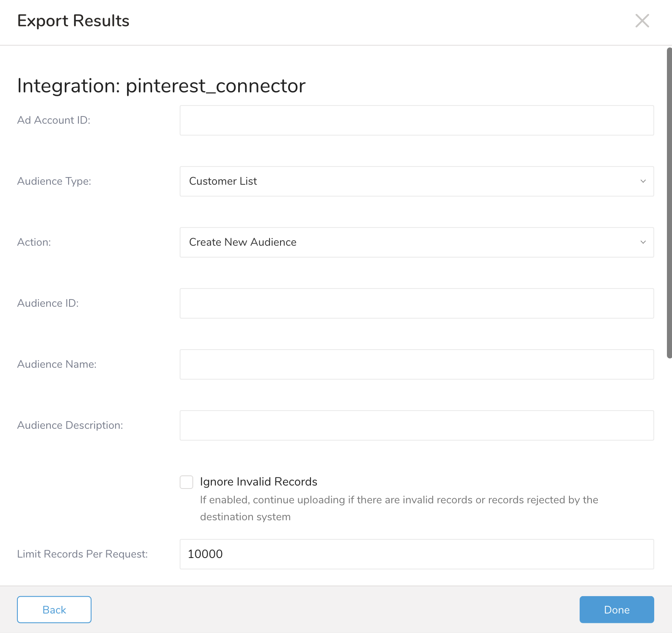Click the Ad Account ID label
The width and height of the screenshot is (672, 633).
54,120
